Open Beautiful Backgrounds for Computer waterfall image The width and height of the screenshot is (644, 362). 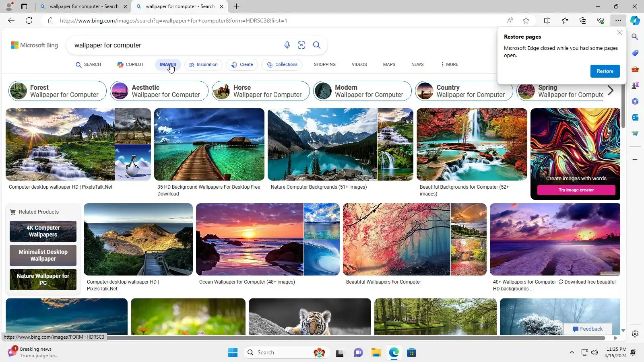(x=472, y=144)
